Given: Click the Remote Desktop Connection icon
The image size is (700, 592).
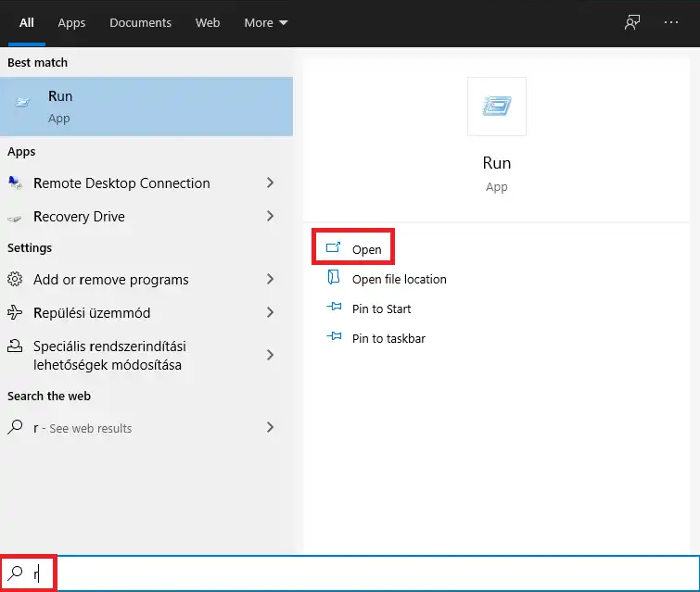Looking at the screenshot, I should (x=15, y=183).
